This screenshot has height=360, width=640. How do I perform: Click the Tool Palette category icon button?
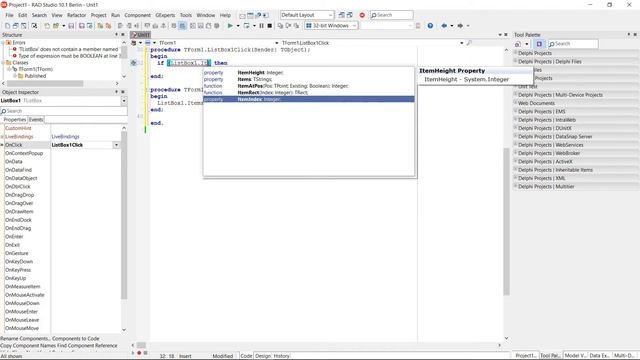[x=518, y=44]
